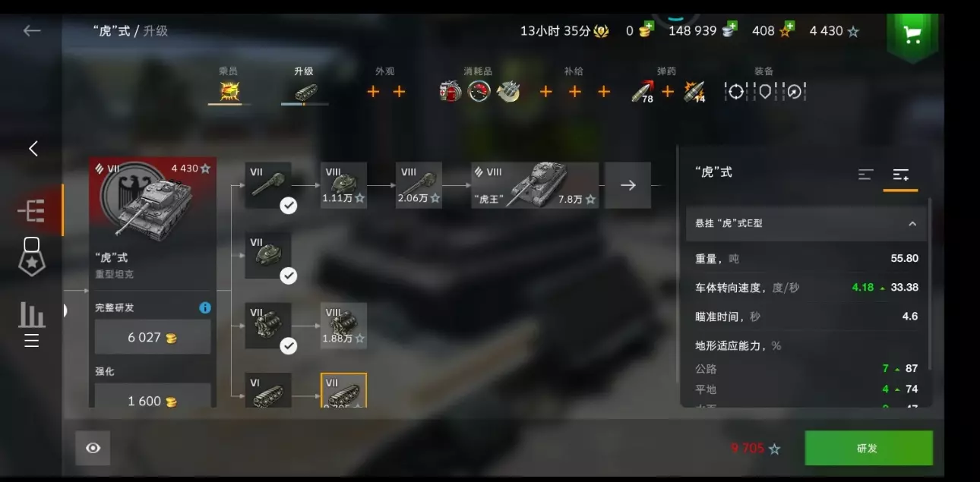Go back with top-left arrow
Viewport: 980px width, 482px height.
tap(31, 30)
